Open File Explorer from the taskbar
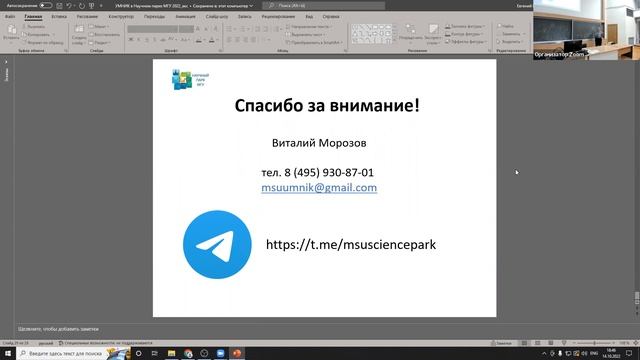Image resolution: width=640 pixels, height=360 pixels. tap(171, 353)
